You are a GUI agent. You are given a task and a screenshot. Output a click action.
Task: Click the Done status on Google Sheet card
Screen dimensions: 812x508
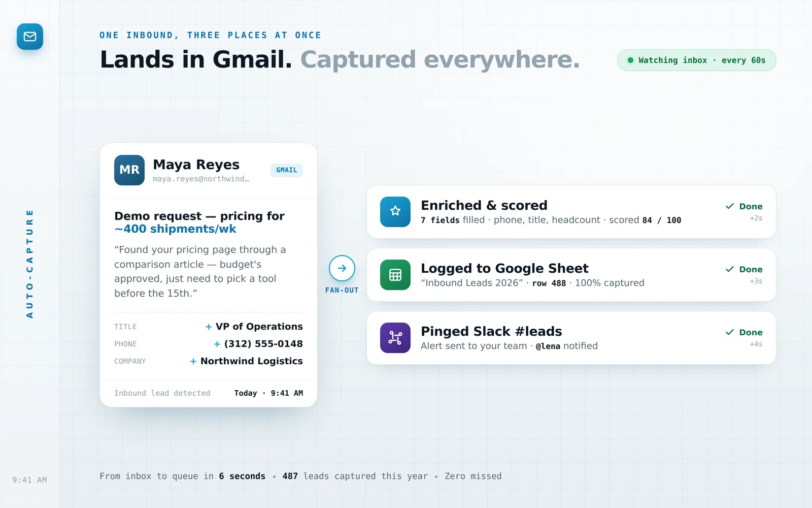pyautogui.click(x=751, y=269)
